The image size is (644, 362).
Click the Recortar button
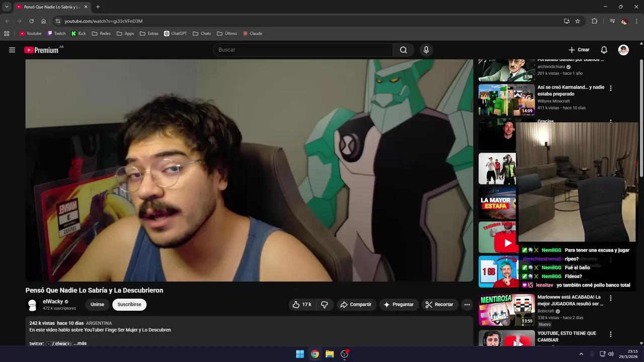439,304
